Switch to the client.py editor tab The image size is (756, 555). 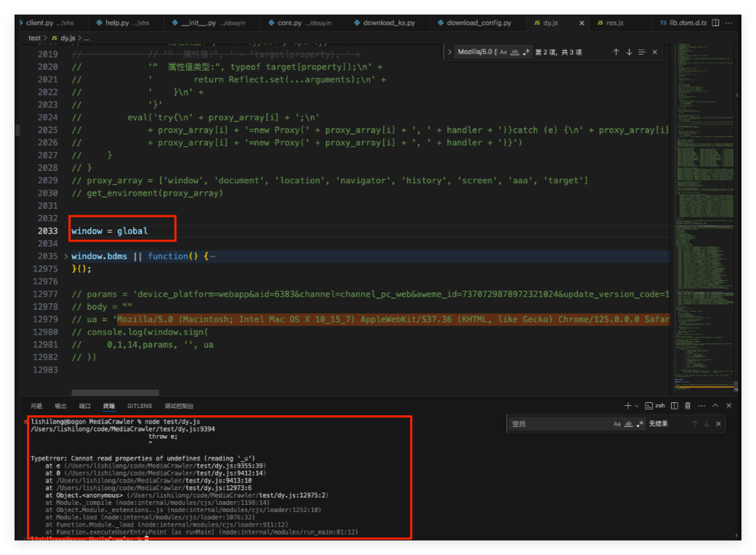click(49, 23)
